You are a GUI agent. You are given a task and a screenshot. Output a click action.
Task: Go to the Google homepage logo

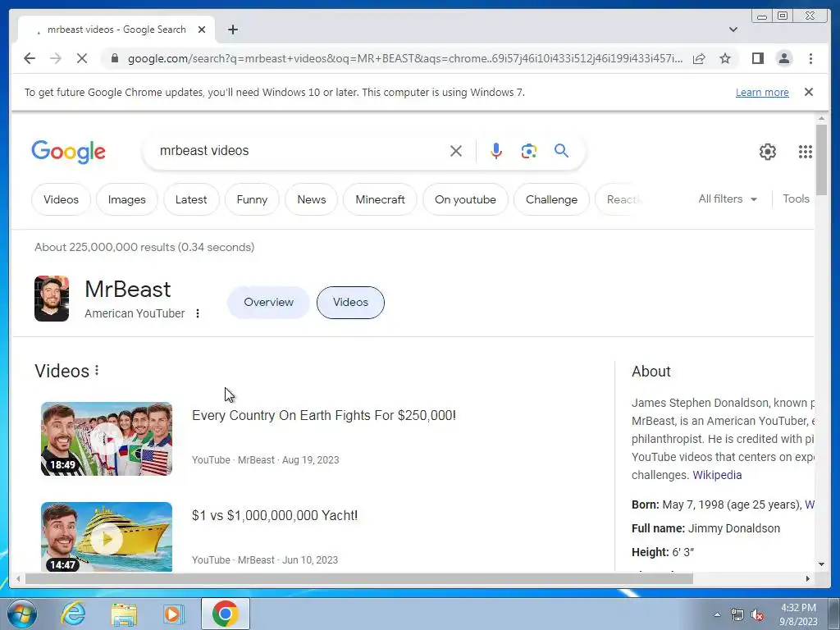69,152
